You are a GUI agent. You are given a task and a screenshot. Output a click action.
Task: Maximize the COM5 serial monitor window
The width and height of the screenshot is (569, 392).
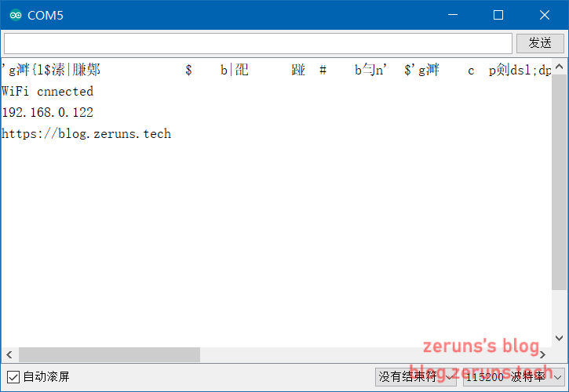(x=498, y=15)
